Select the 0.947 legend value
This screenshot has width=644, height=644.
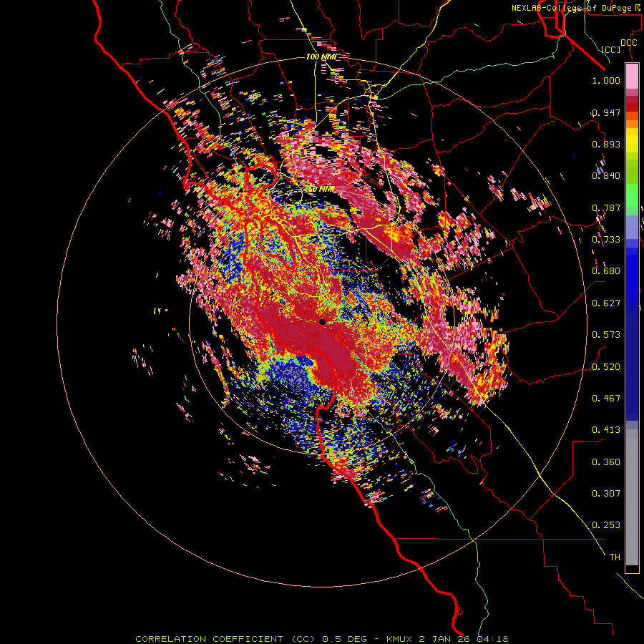(x=606, y=112)
